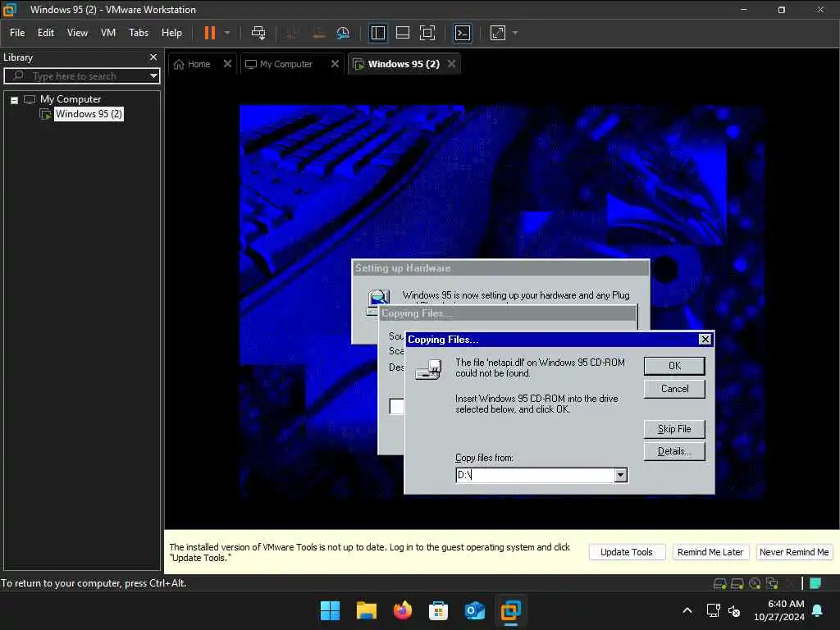Click the VMware logo in title bar

click(x=10, y=10)
